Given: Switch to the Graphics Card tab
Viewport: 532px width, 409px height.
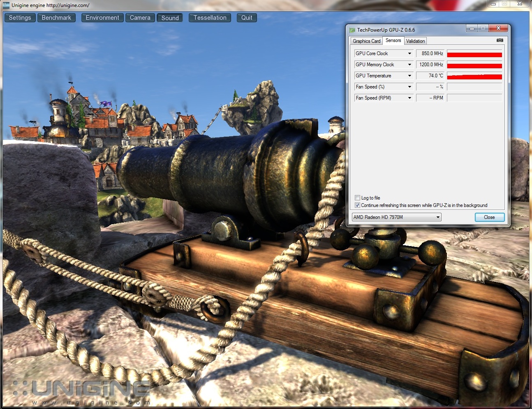Looking at the screenshot, I should (367, 41).
